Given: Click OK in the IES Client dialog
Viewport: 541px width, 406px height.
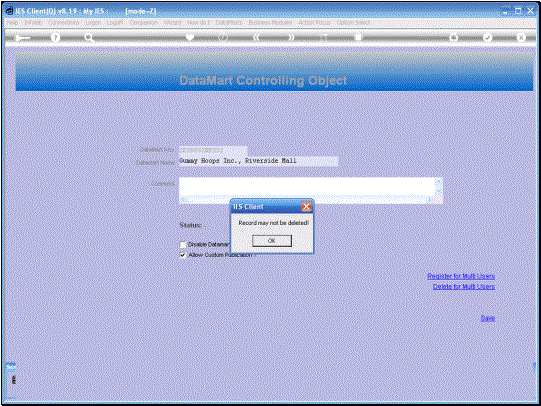Looking at the screenshot, I should (x=272, y=240).
